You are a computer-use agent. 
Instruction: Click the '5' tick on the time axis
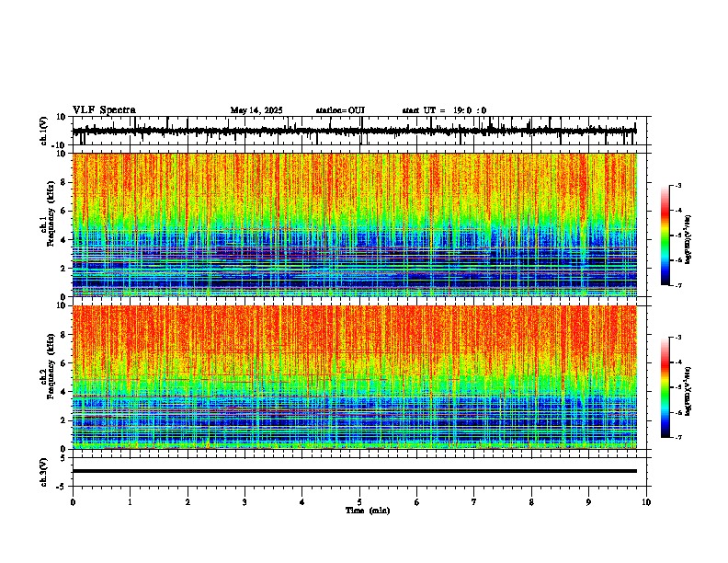(x=359, y=502)
